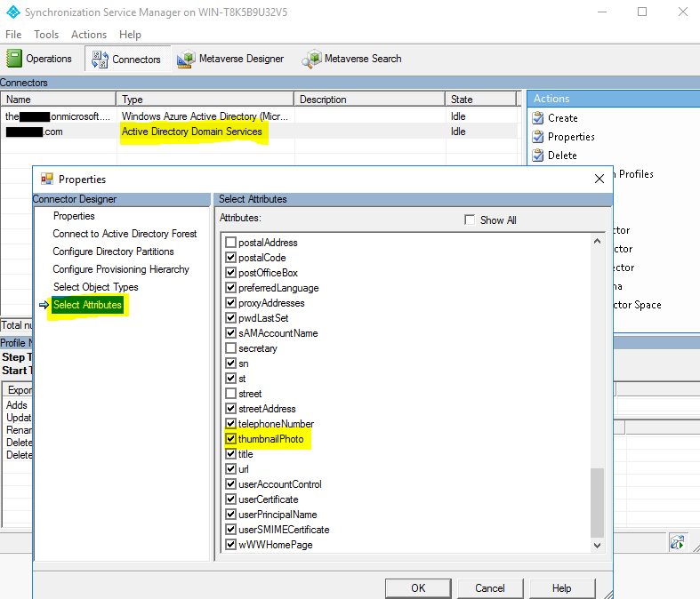
Task: Click the Cancel button
Action: tap(490, 587)
